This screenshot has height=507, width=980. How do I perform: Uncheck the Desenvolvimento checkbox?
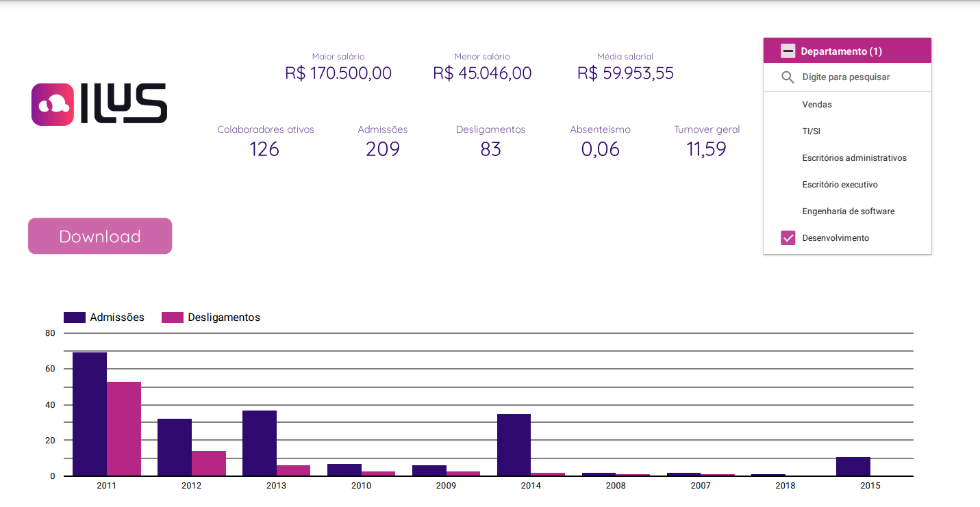[788, 238]
